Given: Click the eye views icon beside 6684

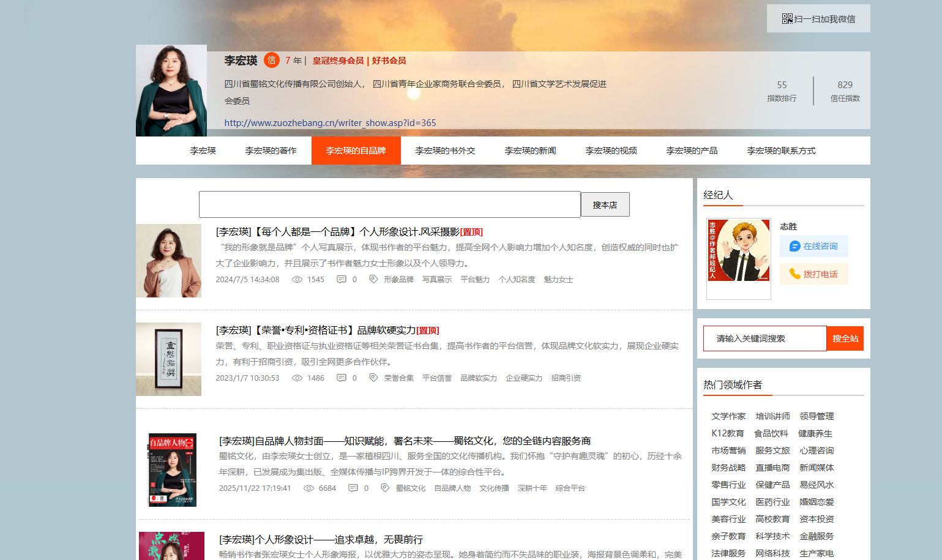Looking at the screenshot, I should [x=309, y=488].
